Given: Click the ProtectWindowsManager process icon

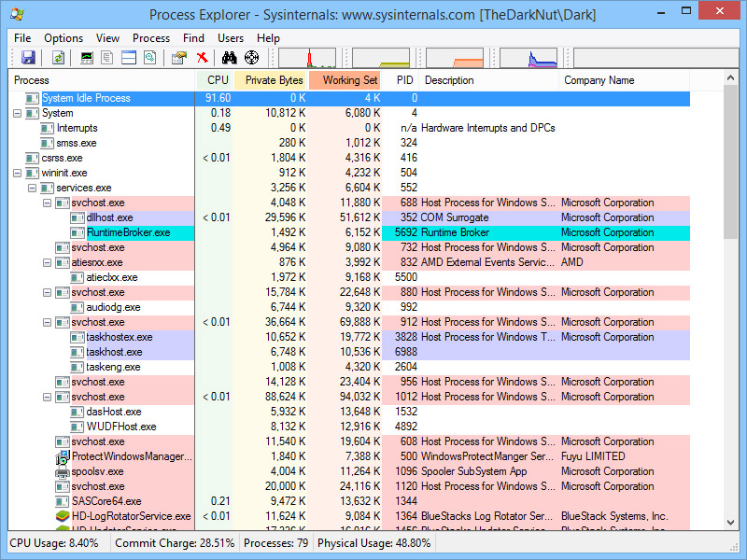Looking at the screenshot, I should (x=63, y=457).
